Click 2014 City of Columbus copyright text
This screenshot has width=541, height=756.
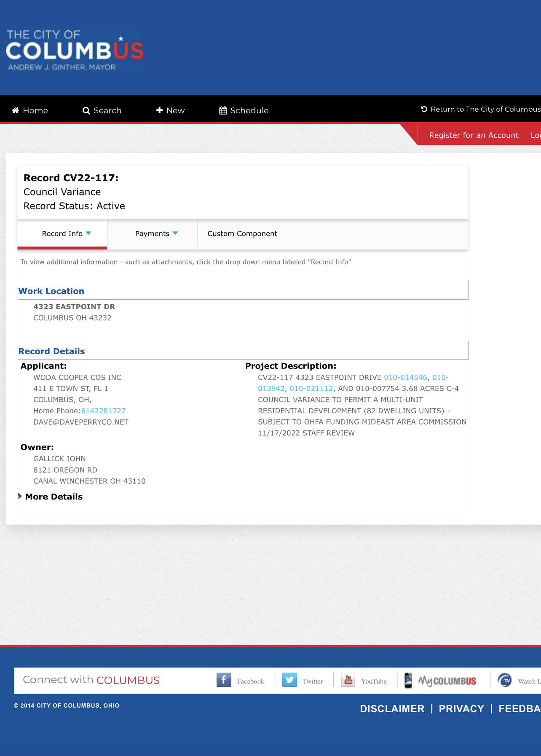point(67,705)
